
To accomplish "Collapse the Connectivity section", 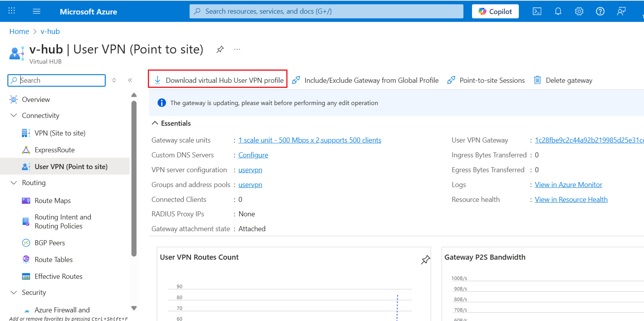I will click(14, 116).
